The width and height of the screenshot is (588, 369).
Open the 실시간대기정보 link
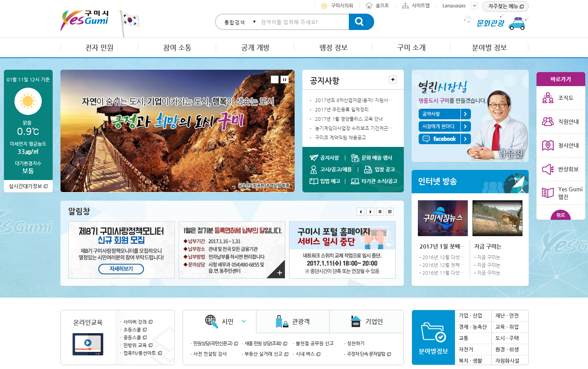click(26, 186)
